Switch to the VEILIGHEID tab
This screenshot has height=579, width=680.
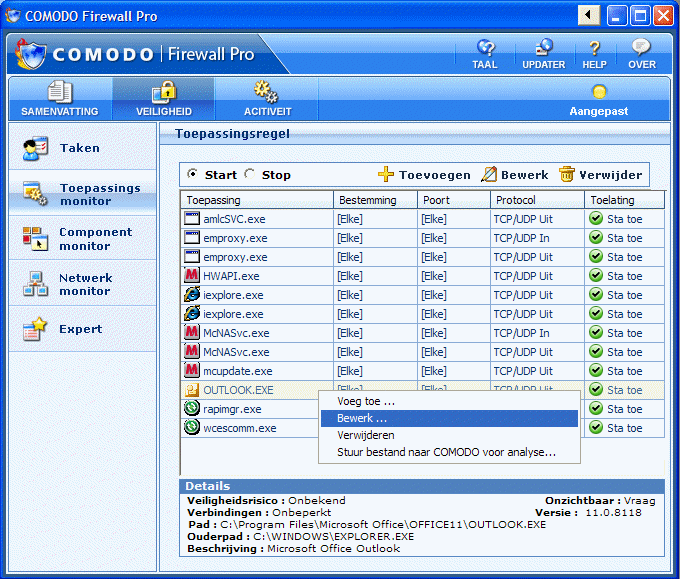tap(164, 99)
